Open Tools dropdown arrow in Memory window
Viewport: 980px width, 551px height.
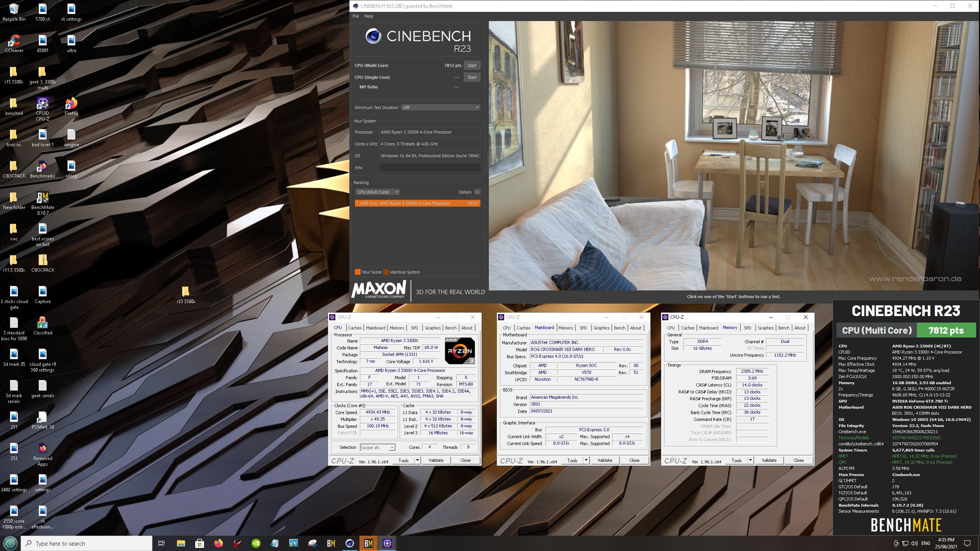point(750,460)
